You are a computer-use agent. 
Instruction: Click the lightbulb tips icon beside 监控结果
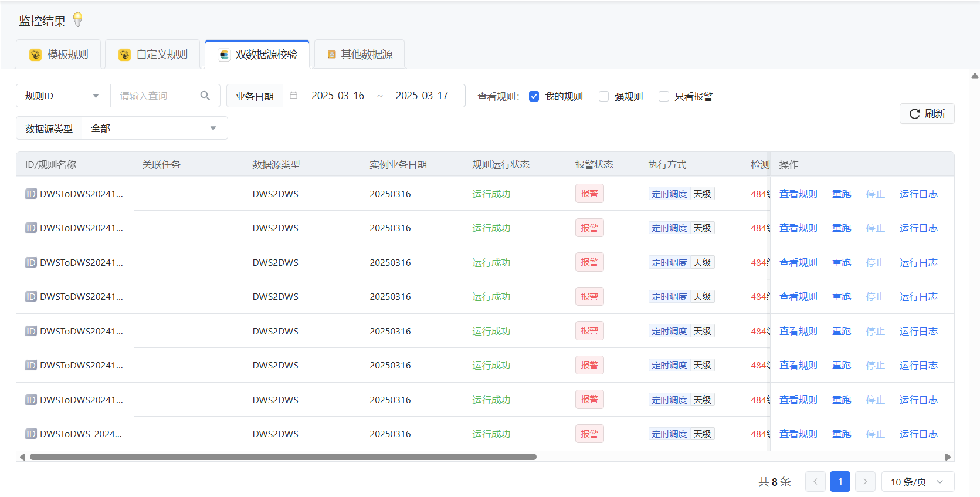[77, 21]
